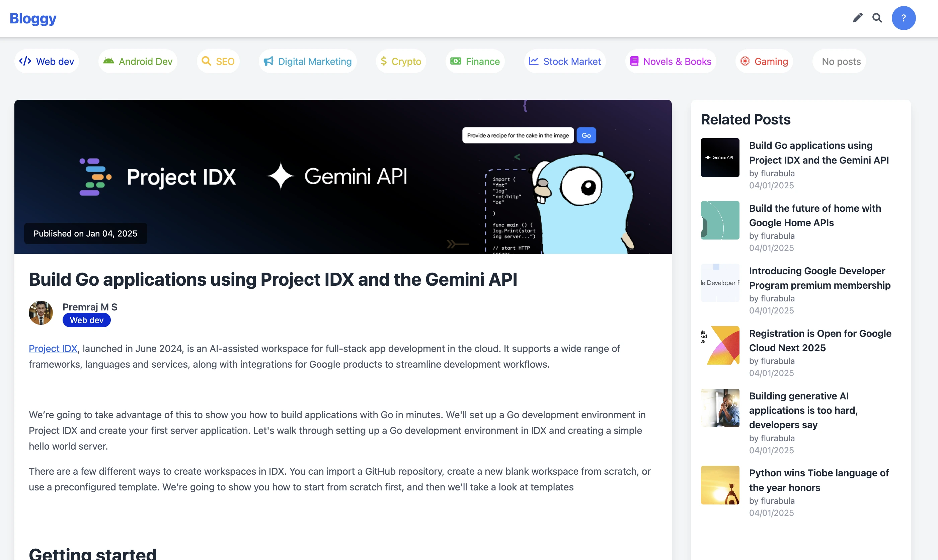Click author name Premraj M S

click(90, 307)
